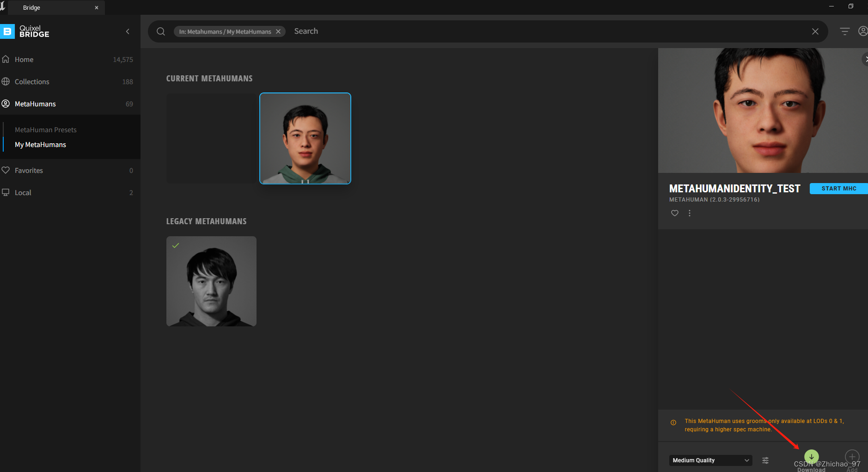Favorite the MetaHuman with the heart icon
The width and height of the screenshot is (868, 472).
pyautogui.click(x=675, y=213)
